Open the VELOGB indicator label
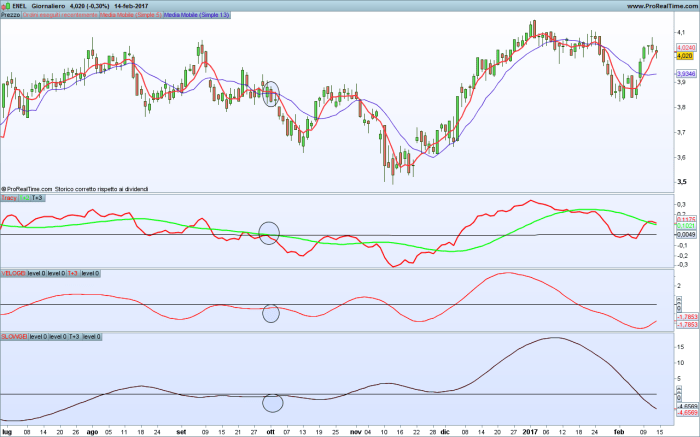 point(13,273)
